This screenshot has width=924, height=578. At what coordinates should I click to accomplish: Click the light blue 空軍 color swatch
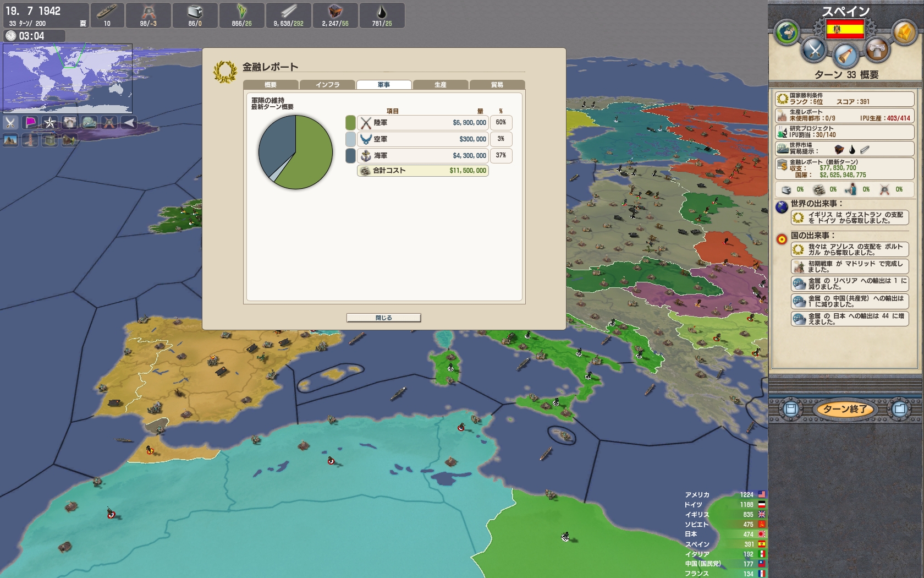(350, 139)
